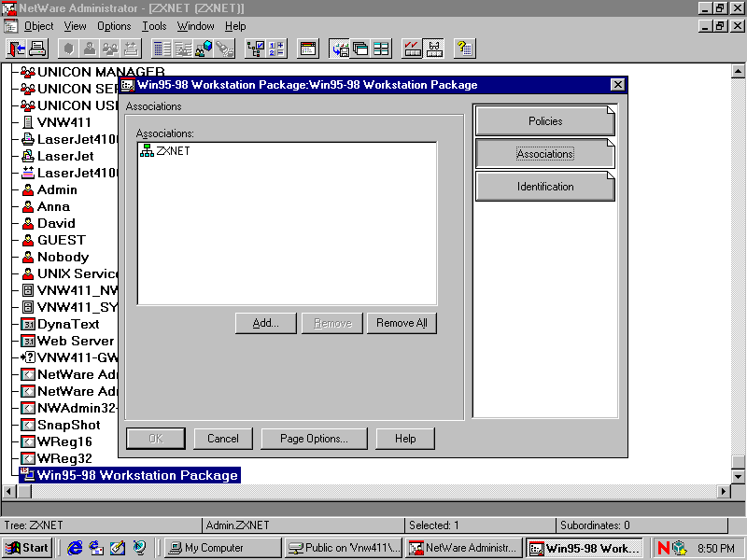Screen dimensions: 747x560
Task: Toggle the Save Settings on Exit icon
Action: point(340,49)
